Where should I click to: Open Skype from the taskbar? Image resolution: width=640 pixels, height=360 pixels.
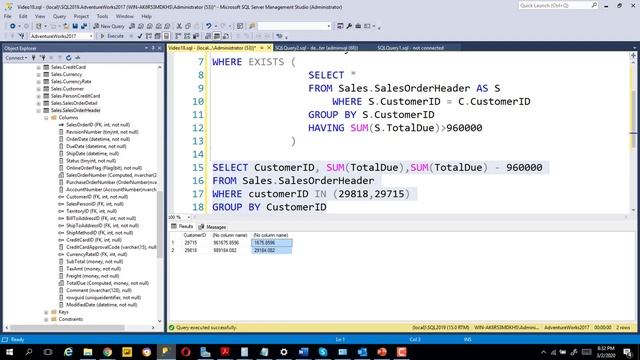tap(323, 352)
